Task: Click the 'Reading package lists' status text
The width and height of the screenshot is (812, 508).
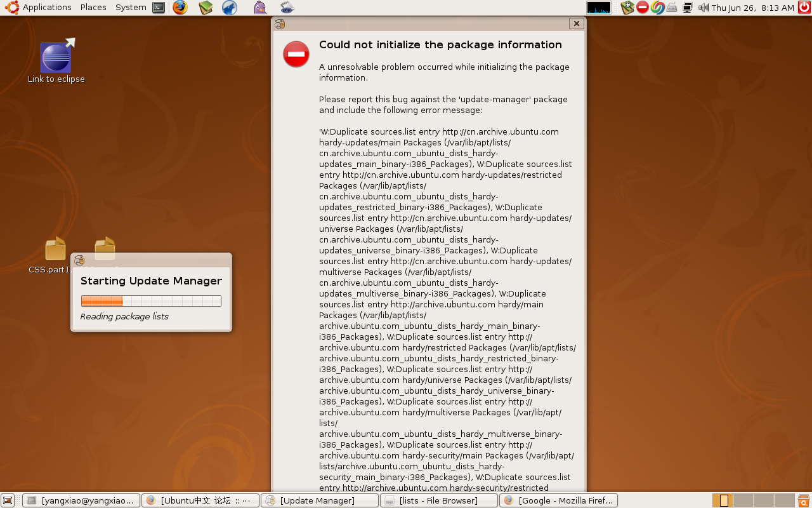Action: tap(124, 316)
